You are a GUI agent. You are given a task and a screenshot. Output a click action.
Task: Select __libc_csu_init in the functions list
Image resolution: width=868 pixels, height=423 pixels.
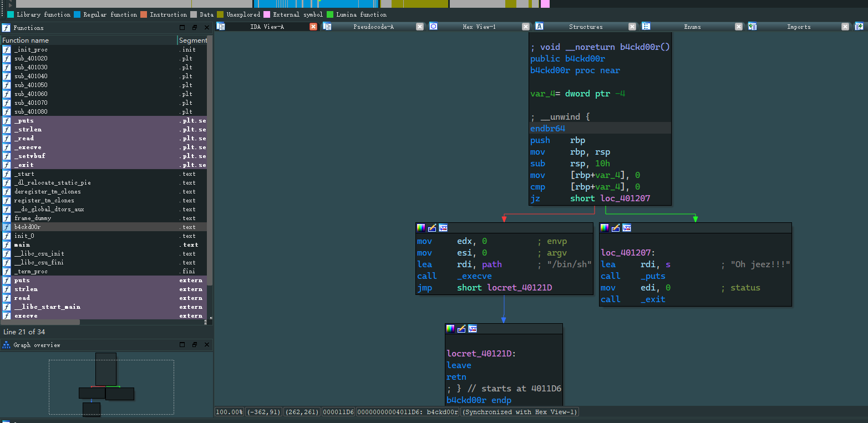tap(39, 253)
